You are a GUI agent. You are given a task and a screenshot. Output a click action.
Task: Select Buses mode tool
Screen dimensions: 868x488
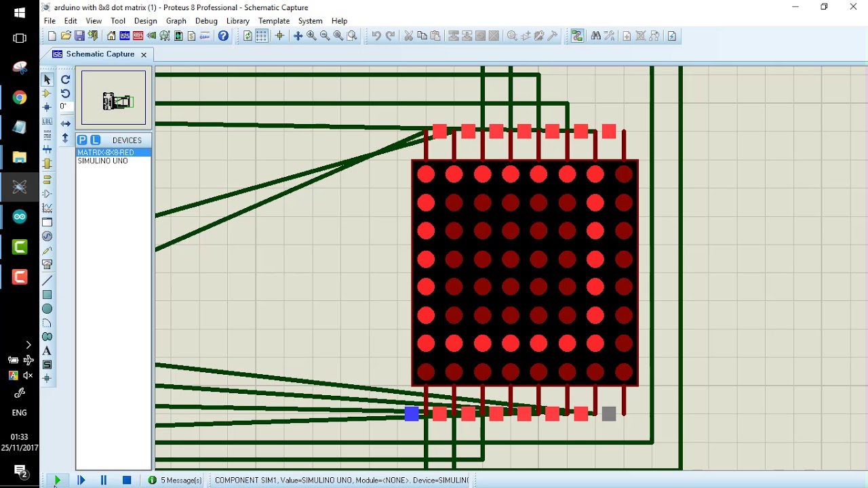[47, 149]
